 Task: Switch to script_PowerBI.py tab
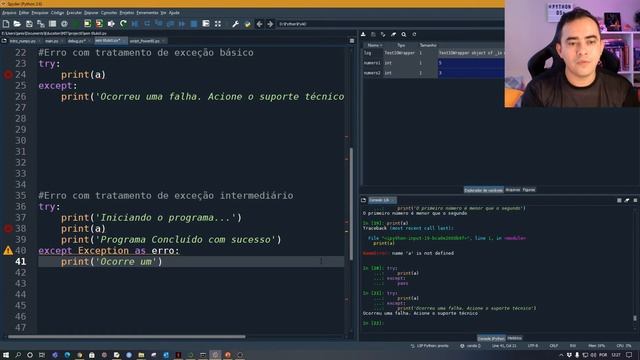click(147, 41)
